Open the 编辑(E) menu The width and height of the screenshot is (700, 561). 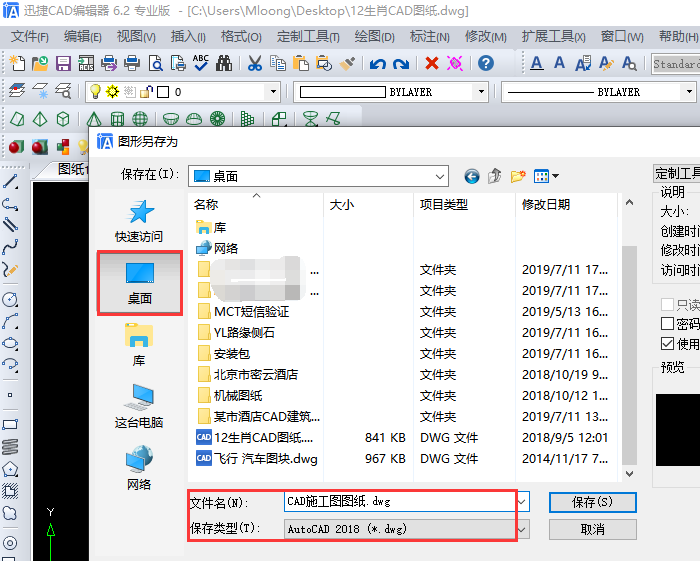83,37
